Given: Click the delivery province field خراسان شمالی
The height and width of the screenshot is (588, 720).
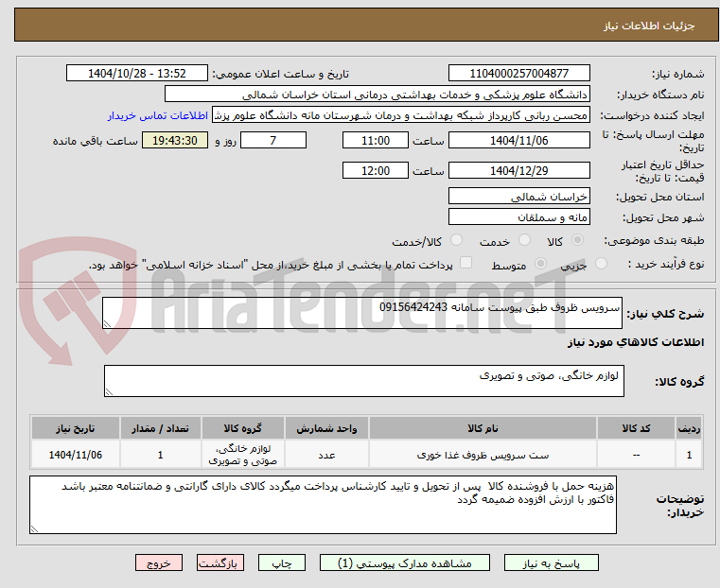Looking at the screenshot, I should [x=518, y=197].
